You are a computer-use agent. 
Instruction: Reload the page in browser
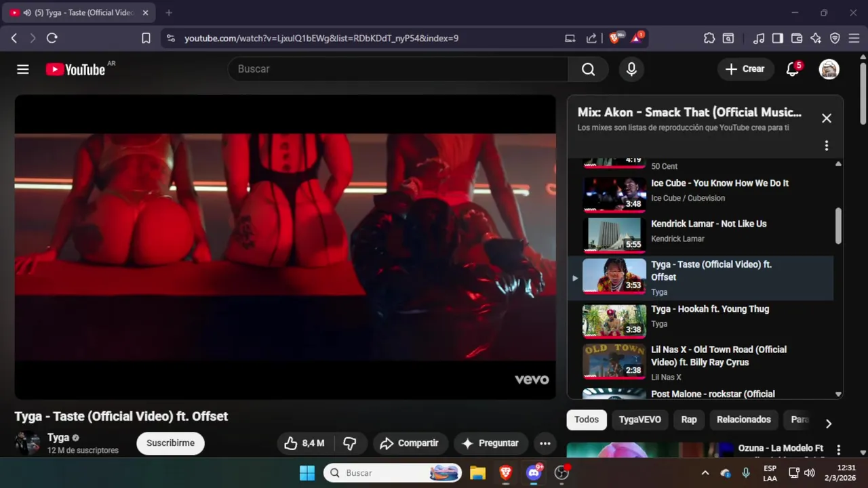[x=52, y=38]
